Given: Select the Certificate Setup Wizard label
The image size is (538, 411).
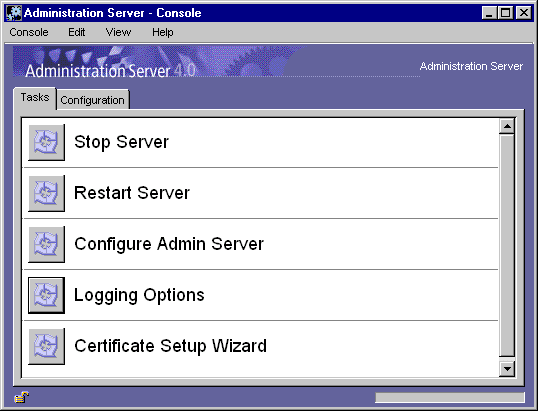Looking at the screenshot, I should 170,346.
